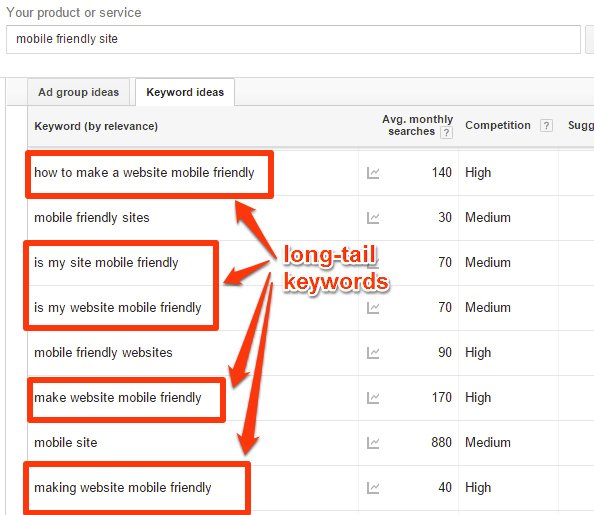Click help icon next to Avg. monthly searches

[446, 132]
